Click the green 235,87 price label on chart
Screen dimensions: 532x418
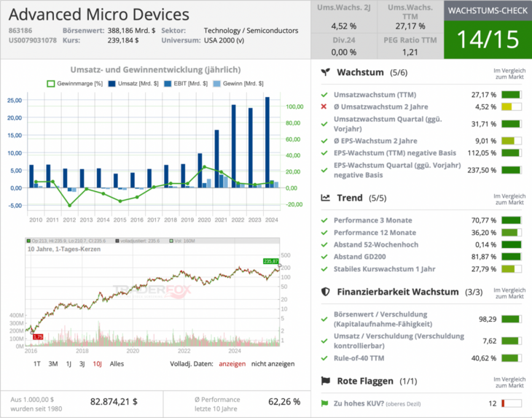tap(271, 261)
